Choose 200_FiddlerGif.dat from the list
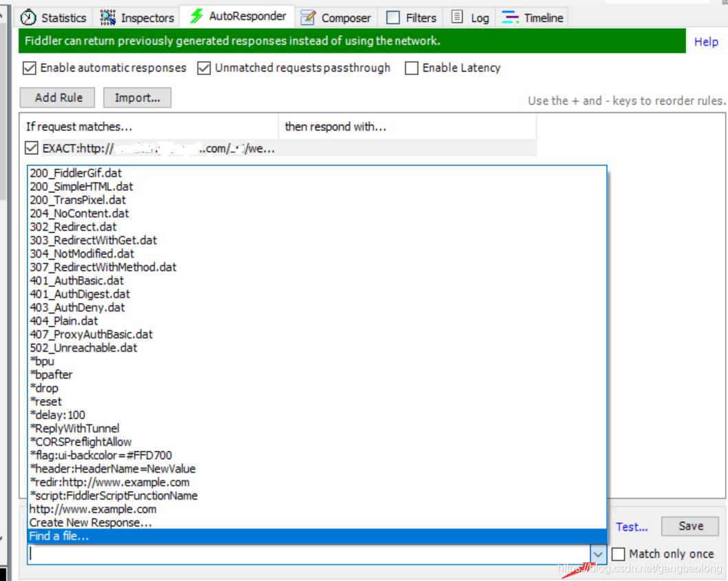 (x=317, y=173)
